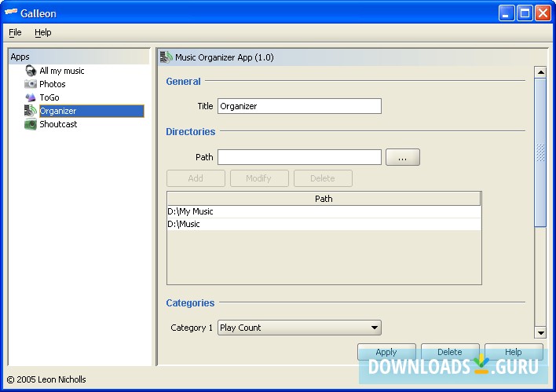Screen dimensions: 556x392
Task: Open the File menu
Action: coord(15,33)
